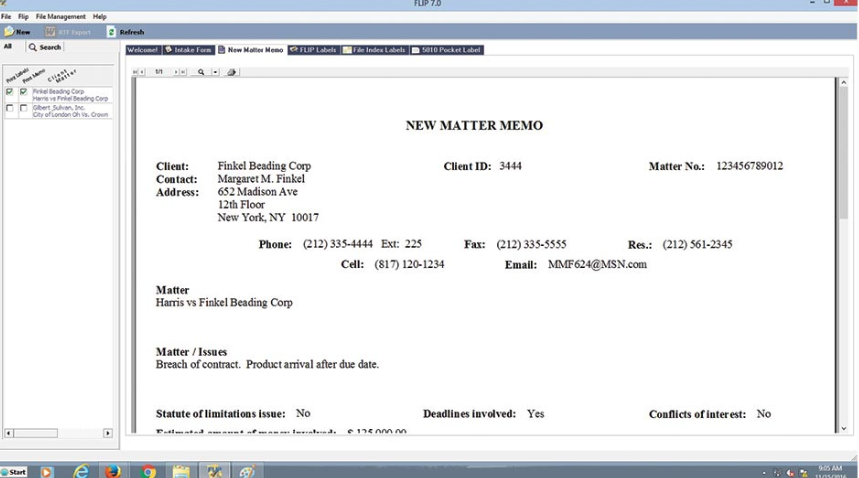Open Internet Explorer from the taskbar
This screenshot has height=478, width=859.
81,471
